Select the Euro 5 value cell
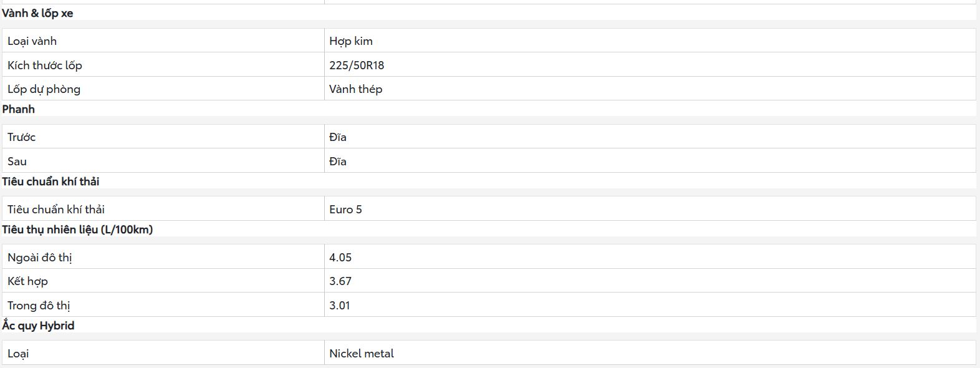The width and height of the screenshot is (980, 368). pyautogui.click(x=650, y=209)
